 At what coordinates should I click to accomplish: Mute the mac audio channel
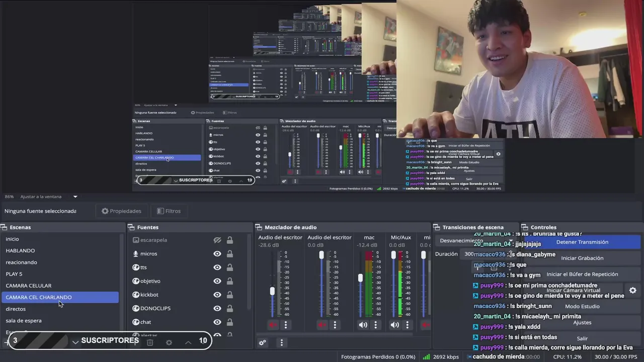click(363, 325)
